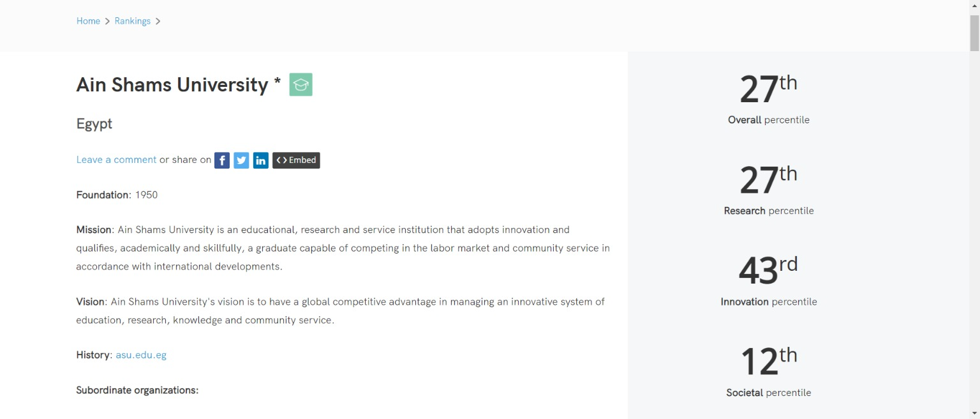Click the scrollbar down arrow
The image size is (980, 419).
(974, 413)
